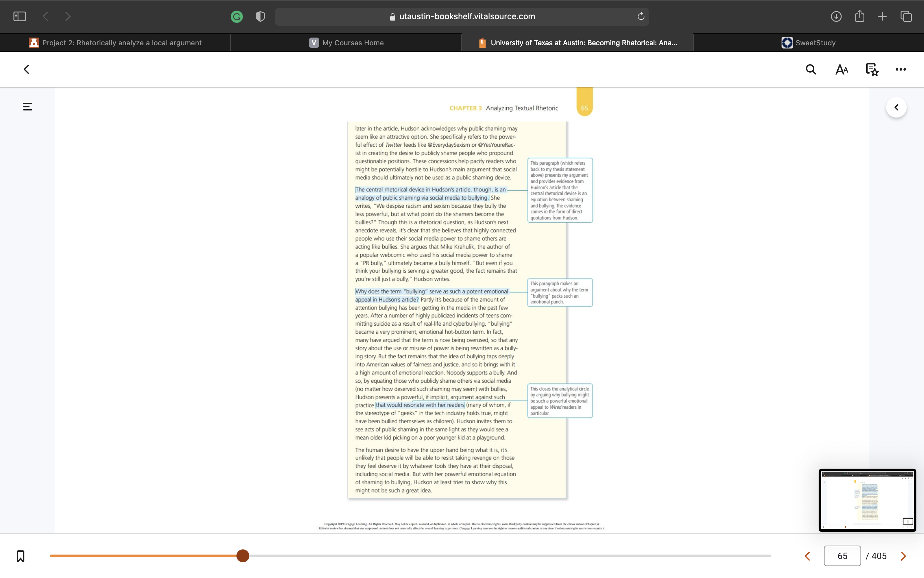Click highlighted phrase 'that would resonate with her readers'
This screenshot has width=924, height=578.
[x=420, y=405]
